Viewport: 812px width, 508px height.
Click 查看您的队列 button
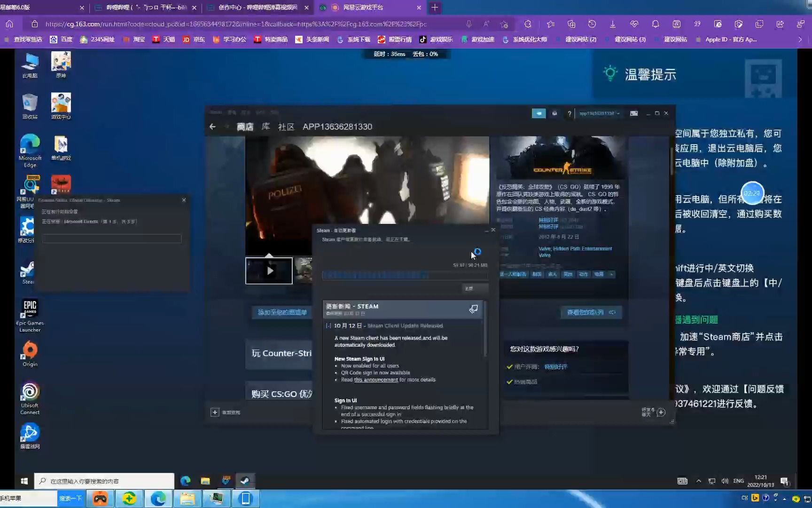pyautogui.click(x=591, y=312)
